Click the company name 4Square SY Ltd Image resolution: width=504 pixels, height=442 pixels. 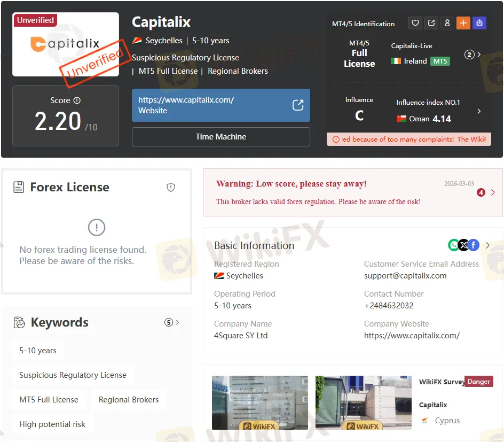241,336
